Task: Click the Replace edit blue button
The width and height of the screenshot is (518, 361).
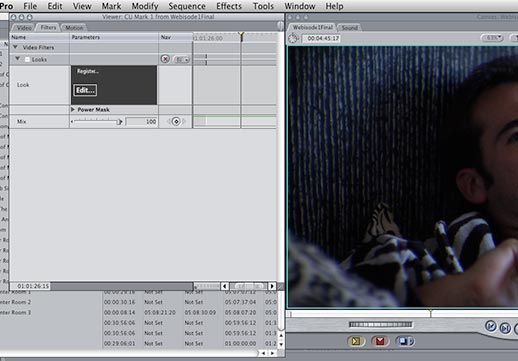Action: coord(405,341)
